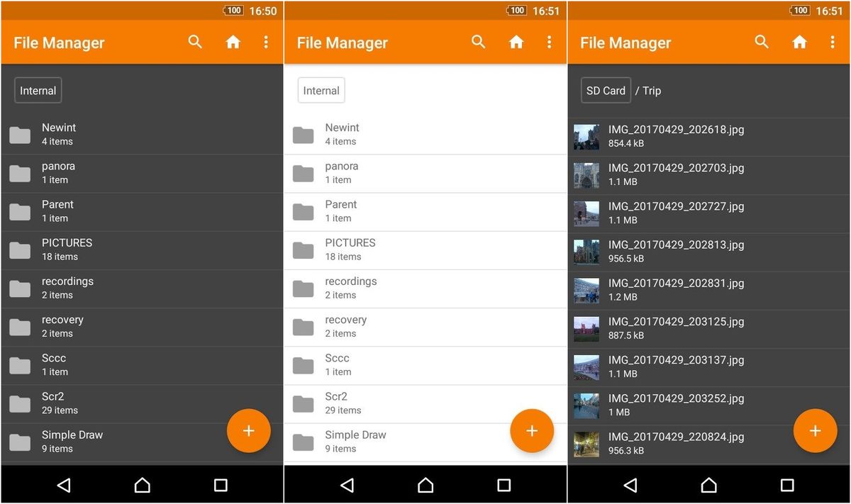Viewport: 851px width, 504px height.
Task: Tap the orange plus button in the SD Card screen
Action: coord(815,430)
